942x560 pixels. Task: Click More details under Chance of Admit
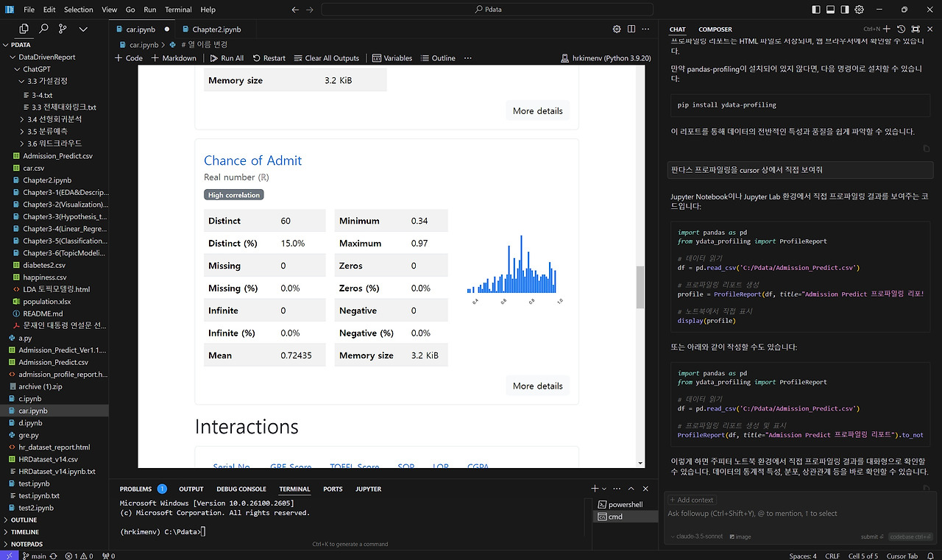click(537, 386)
